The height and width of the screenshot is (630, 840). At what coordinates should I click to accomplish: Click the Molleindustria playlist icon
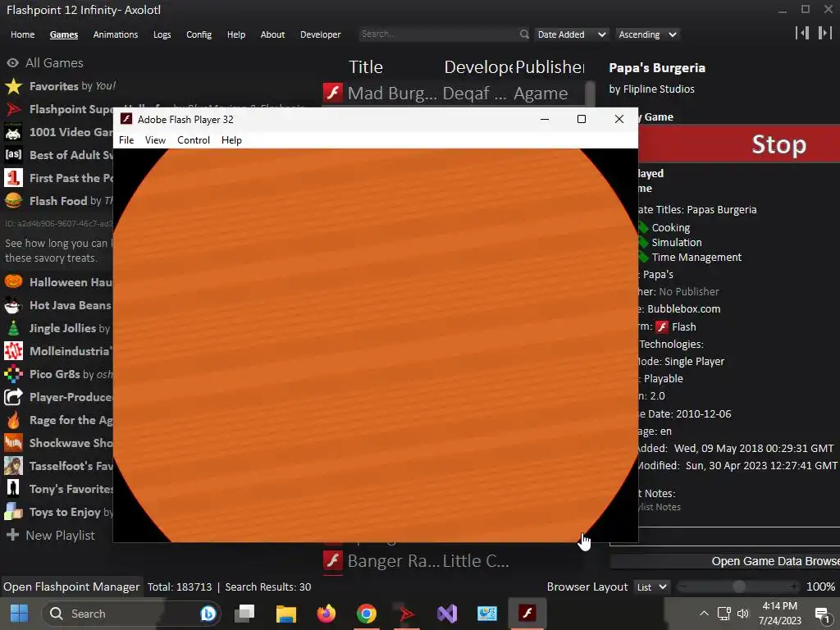pos(13,351)
